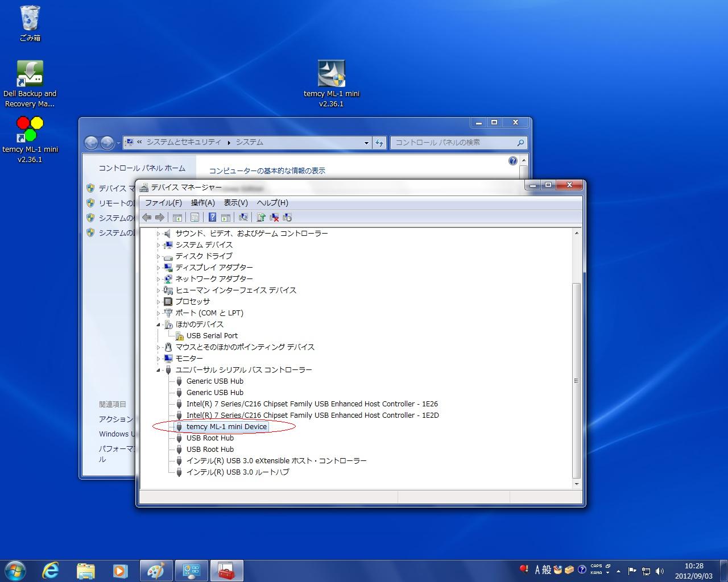Viewport: 728px width, 582px height.
Task: Click the network tray icon
Action: [646, 571]
